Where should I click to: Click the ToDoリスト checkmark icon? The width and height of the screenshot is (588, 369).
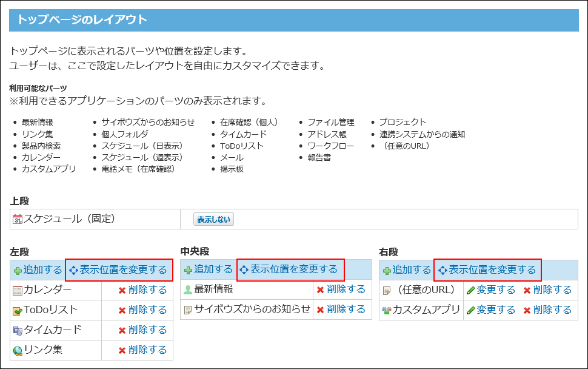point(18,311)
